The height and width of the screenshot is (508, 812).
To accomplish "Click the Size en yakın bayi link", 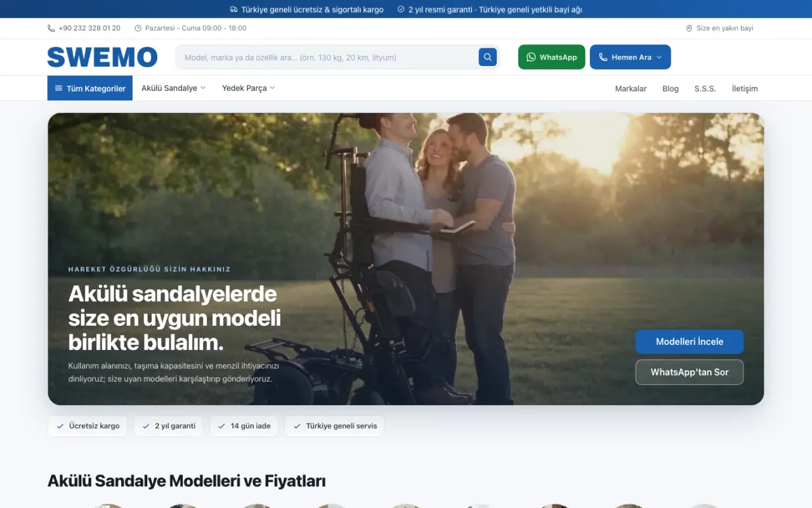I will (719, 29).
